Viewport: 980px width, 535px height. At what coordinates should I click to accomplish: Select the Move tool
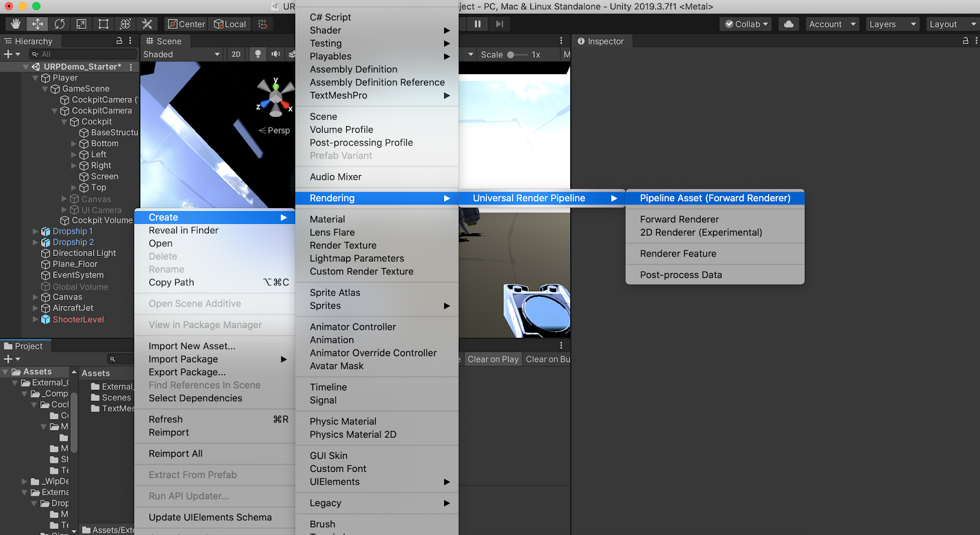point(37,24)
